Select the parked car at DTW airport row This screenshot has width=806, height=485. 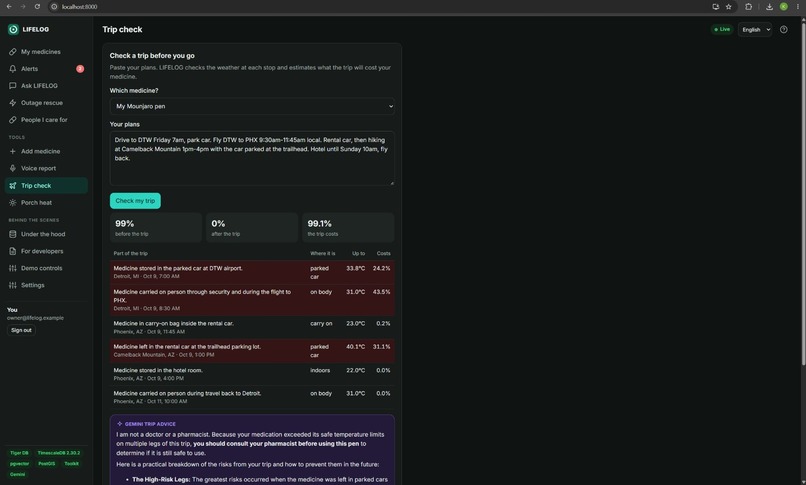252,272
